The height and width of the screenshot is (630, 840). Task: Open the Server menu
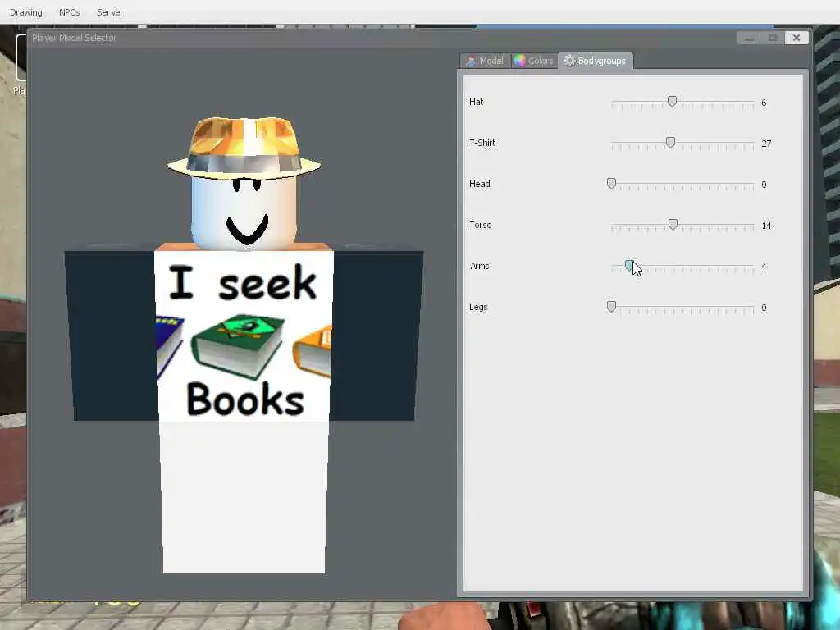coord(110,12)
